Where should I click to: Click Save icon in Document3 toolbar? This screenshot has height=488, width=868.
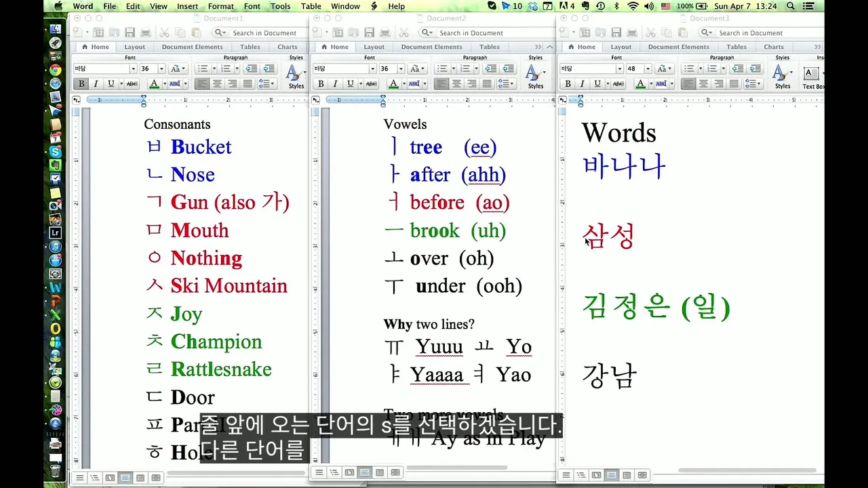click(617, 33)
